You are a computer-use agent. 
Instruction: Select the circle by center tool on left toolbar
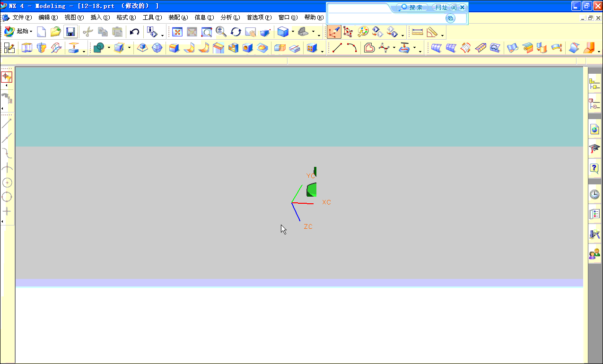(7, 182)
